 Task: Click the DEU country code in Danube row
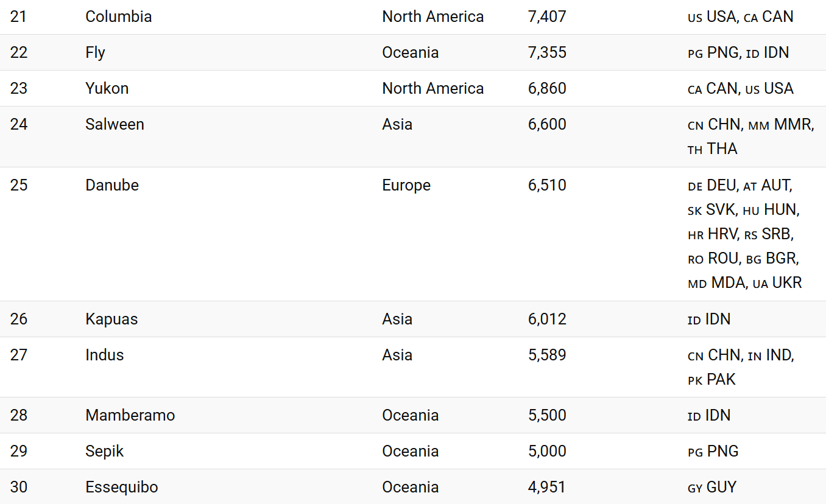(722, 185)
